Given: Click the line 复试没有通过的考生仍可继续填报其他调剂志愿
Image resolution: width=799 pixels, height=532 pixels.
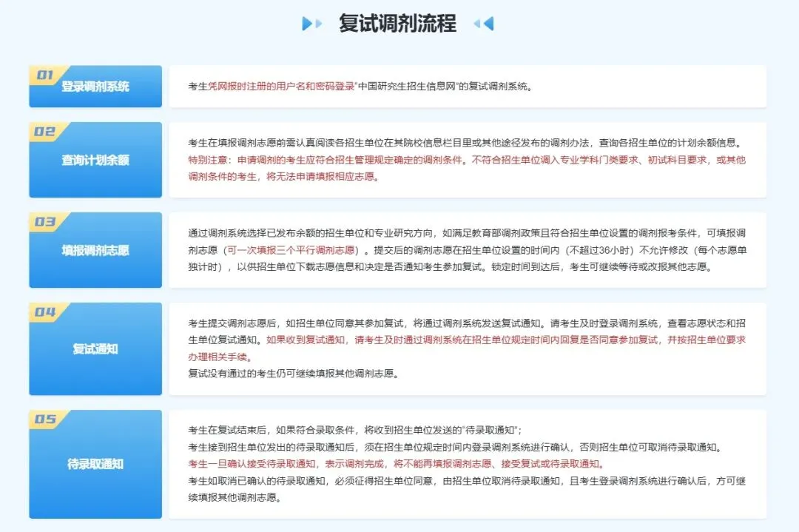Looking at the screenshot, I should point(294,374).
